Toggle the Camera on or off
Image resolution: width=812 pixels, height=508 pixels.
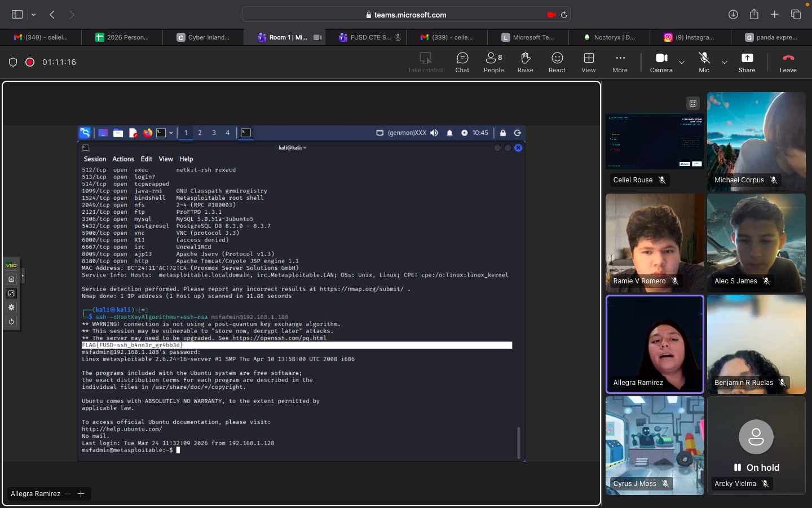click(661, 62)
